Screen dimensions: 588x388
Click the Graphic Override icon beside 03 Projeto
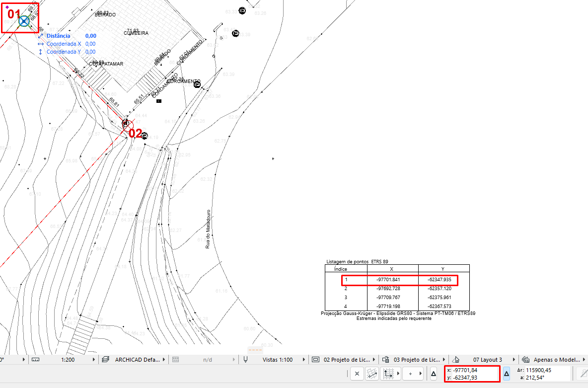(x=385, y=359)
